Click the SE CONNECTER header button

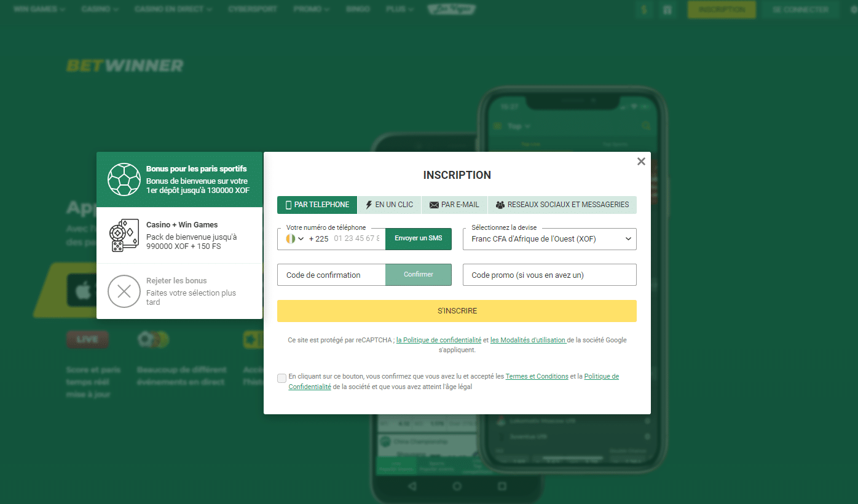[800, 10]
